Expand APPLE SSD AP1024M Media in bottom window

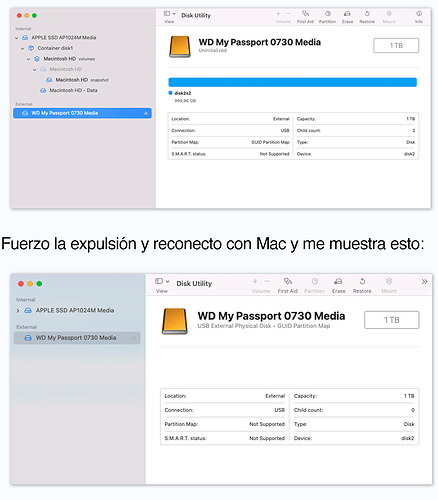(x=18, y=311)
